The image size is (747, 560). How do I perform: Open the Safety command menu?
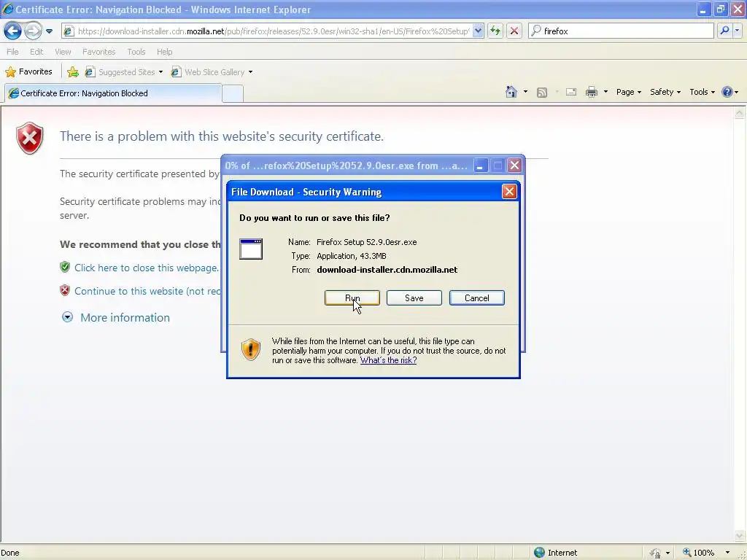point(665,92)
